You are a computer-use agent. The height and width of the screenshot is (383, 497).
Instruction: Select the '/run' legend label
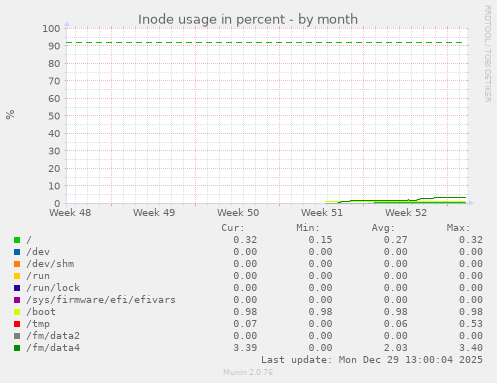pos(38,276)
